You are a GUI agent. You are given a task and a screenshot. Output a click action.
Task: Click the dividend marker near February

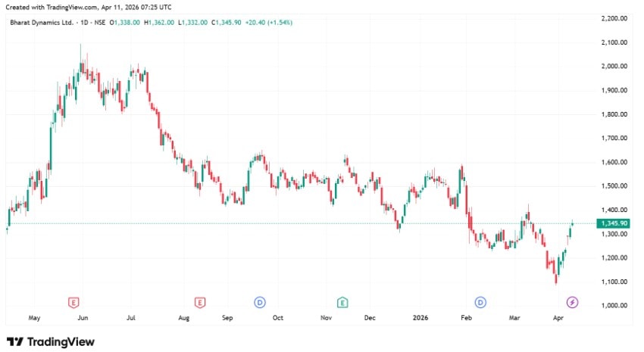480,302
